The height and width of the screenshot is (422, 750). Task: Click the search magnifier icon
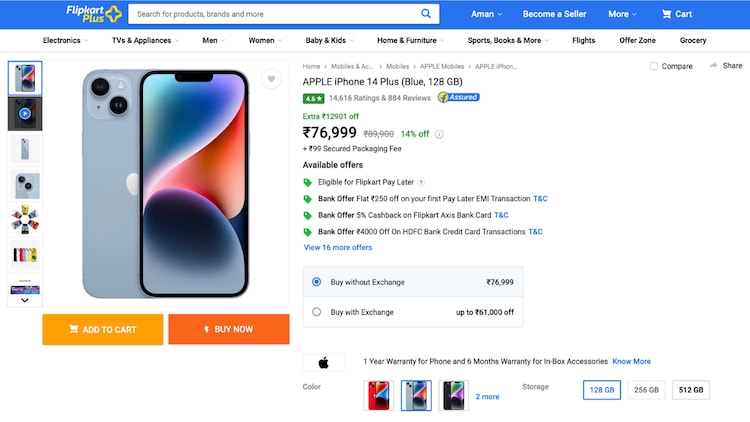pyautogui.click(x=426, y=14)
